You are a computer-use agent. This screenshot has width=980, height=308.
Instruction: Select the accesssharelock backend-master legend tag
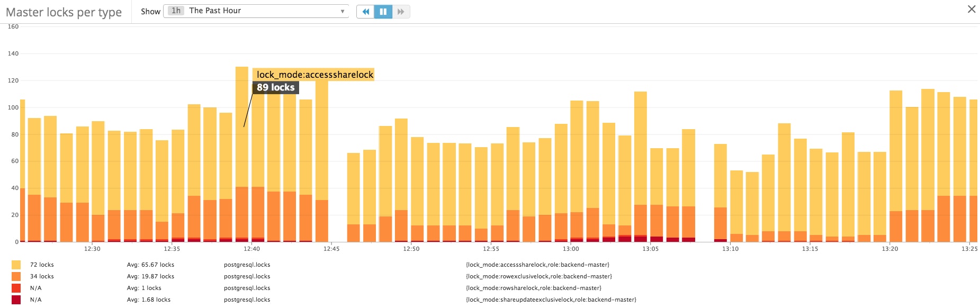click(x=537, y=265)
